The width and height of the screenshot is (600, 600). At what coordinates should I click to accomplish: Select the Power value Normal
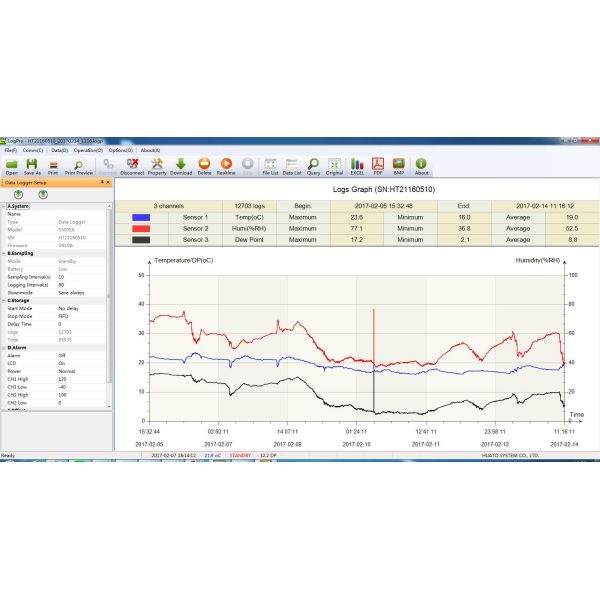coord(67,371)
